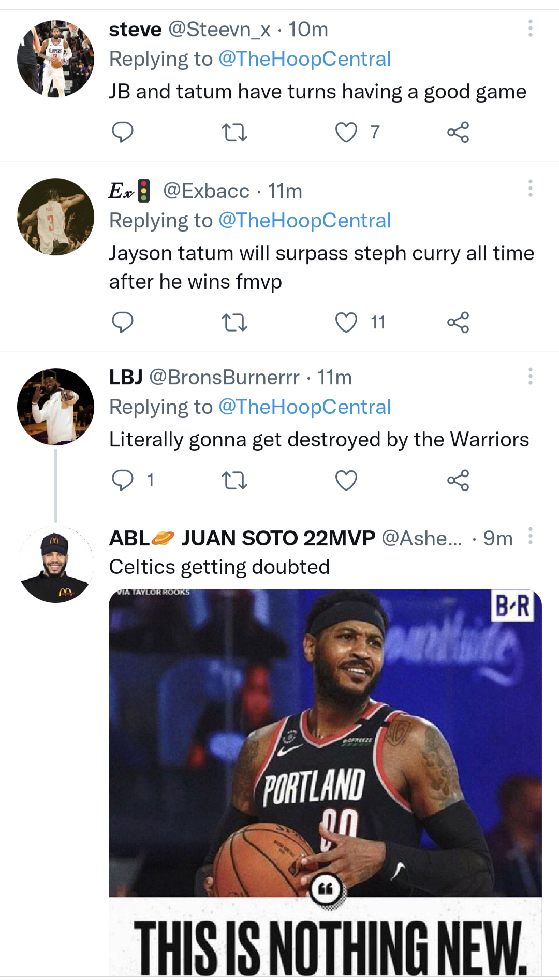
Task: Like steve's tweet
Action: pos(346,132)
